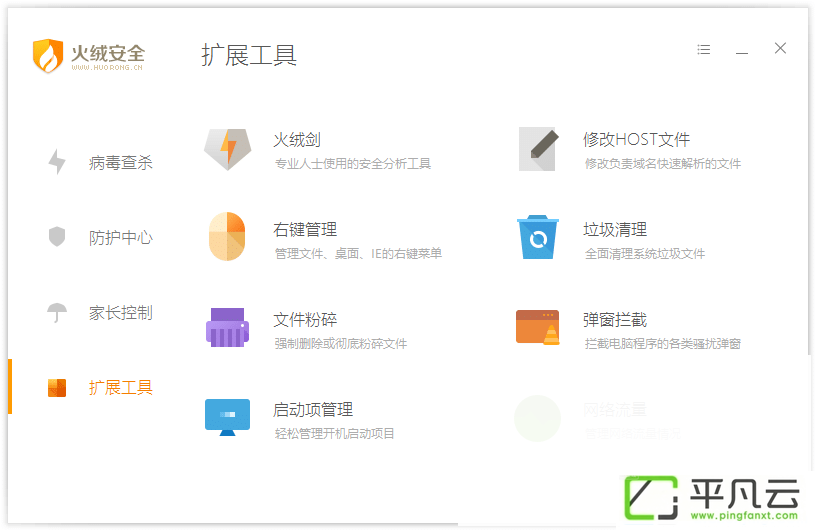Minimize the 火绒安全 window

[x=742, y=53]
